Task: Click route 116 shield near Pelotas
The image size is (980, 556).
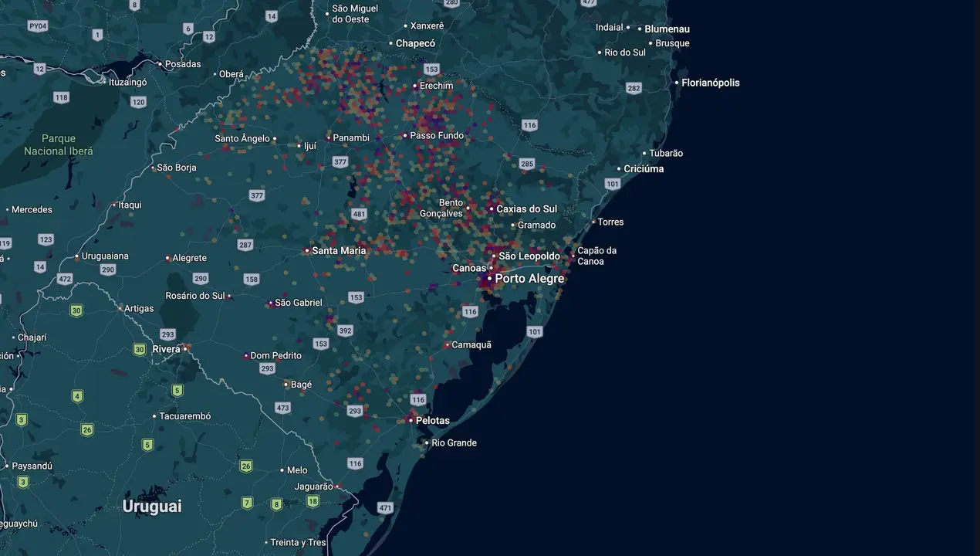Action: [418, 399]
